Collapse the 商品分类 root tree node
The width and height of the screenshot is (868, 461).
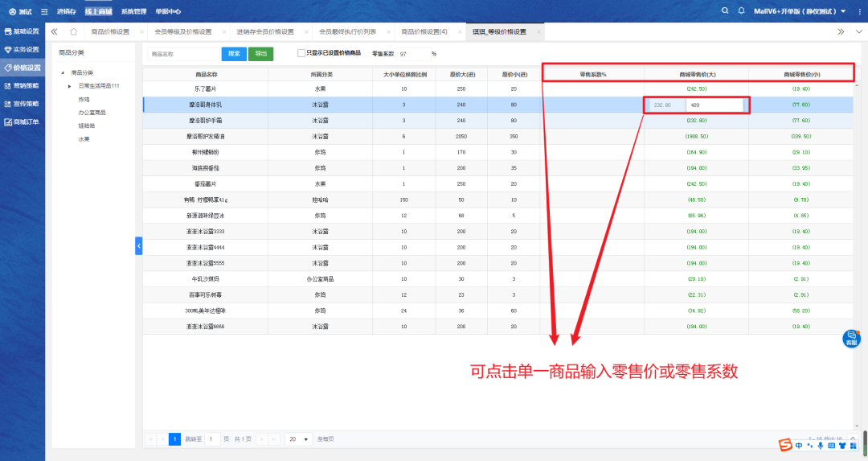[x=63, y=73]
